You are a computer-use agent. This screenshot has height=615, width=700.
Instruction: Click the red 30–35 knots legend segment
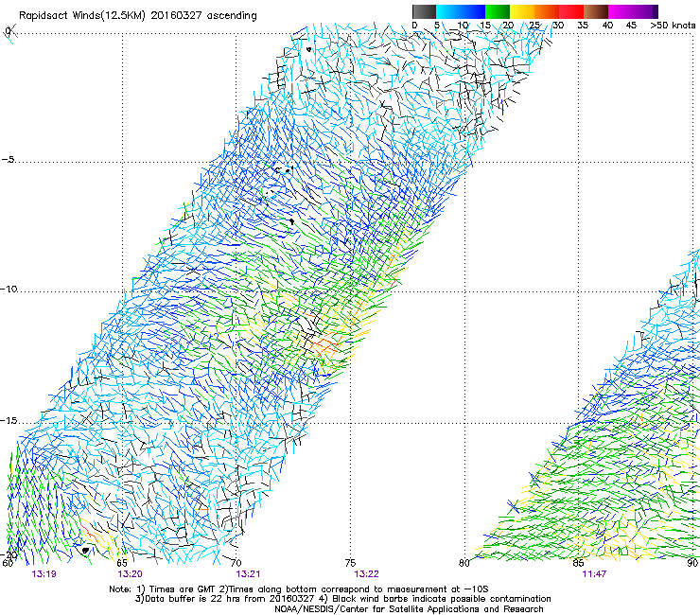coord(571,11)
